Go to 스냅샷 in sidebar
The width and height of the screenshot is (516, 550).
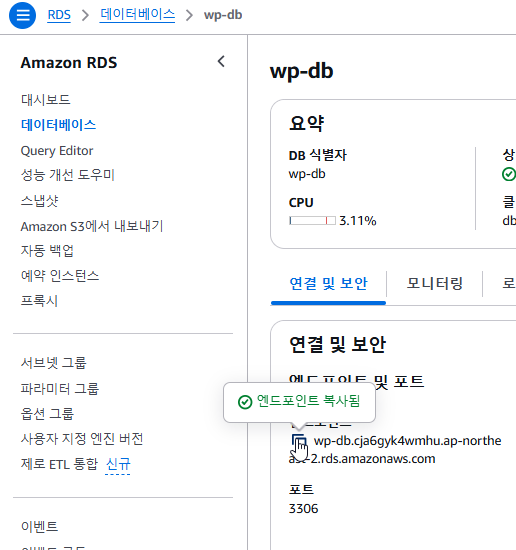[x=39, y=201]
